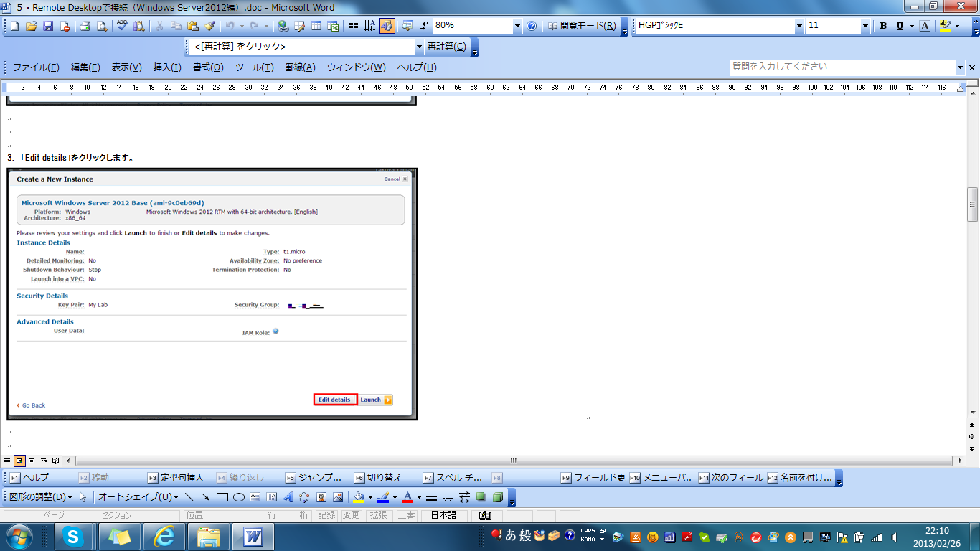The image size is (980, 551).
Task: Click the F3 定型句挿入 function key button
Action: click(x=176, y=478)
